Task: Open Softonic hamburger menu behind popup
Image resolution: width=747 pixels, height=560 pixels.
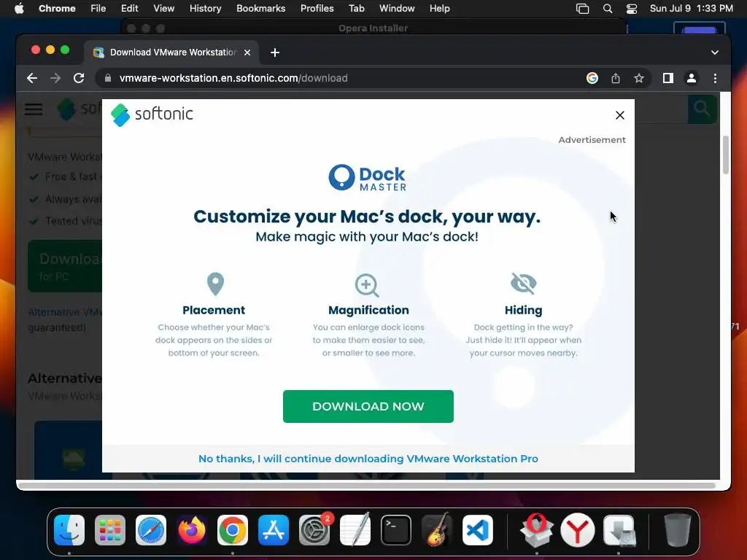Action: (34, 109)
